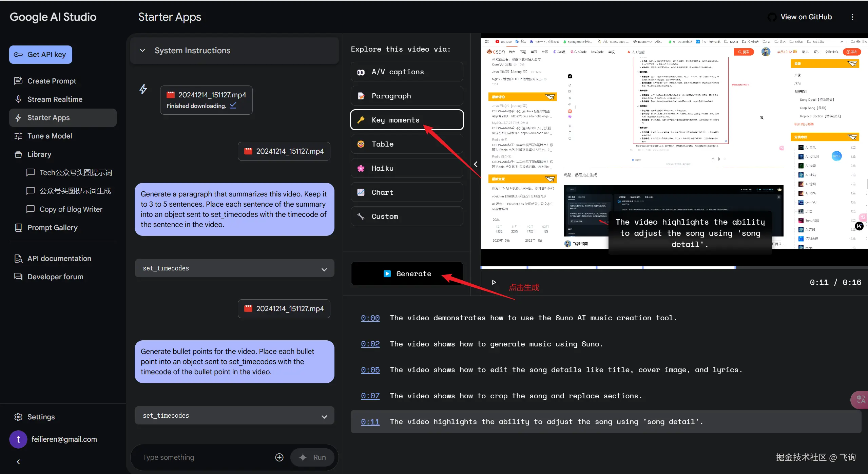Collapse the video side panel chevron

click(x=476, y=164)
